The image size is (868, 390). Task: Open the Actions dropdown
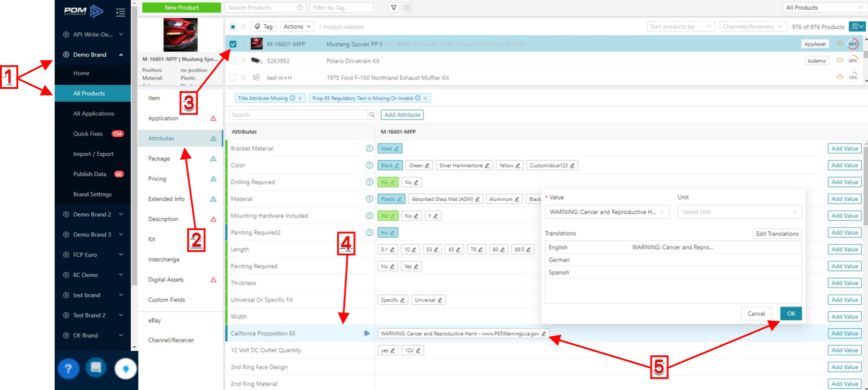click(x=297, y=27)
